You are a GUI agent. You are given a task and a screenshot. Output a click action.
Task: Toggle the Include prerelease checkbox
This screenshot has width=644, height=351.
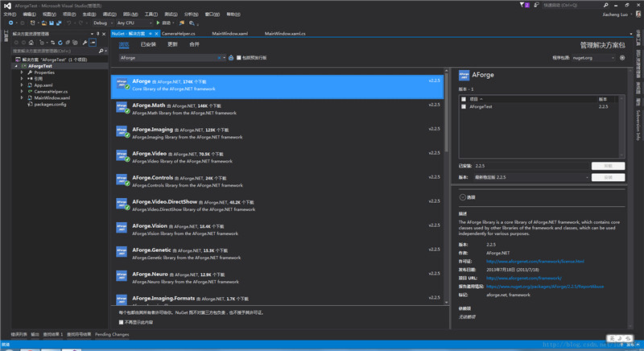[238, 58]
